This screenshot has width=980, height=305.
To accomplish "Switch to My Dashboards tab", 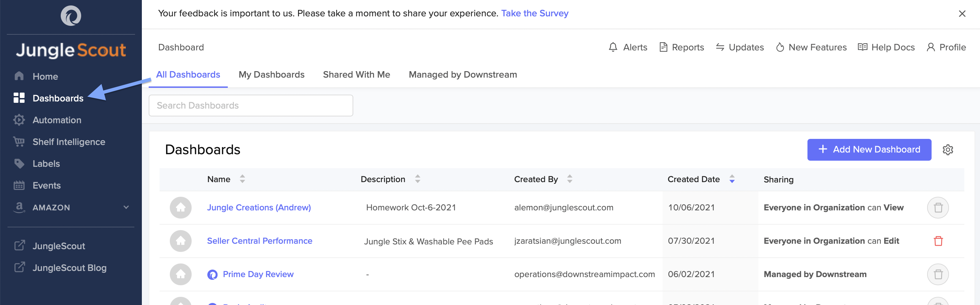I will click(x=271, y=75).
